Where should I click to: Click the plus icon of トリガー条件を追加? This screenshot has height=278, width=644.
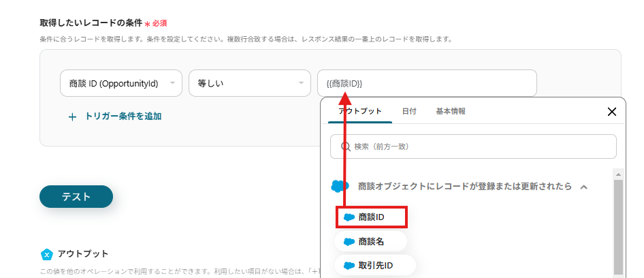72,117
